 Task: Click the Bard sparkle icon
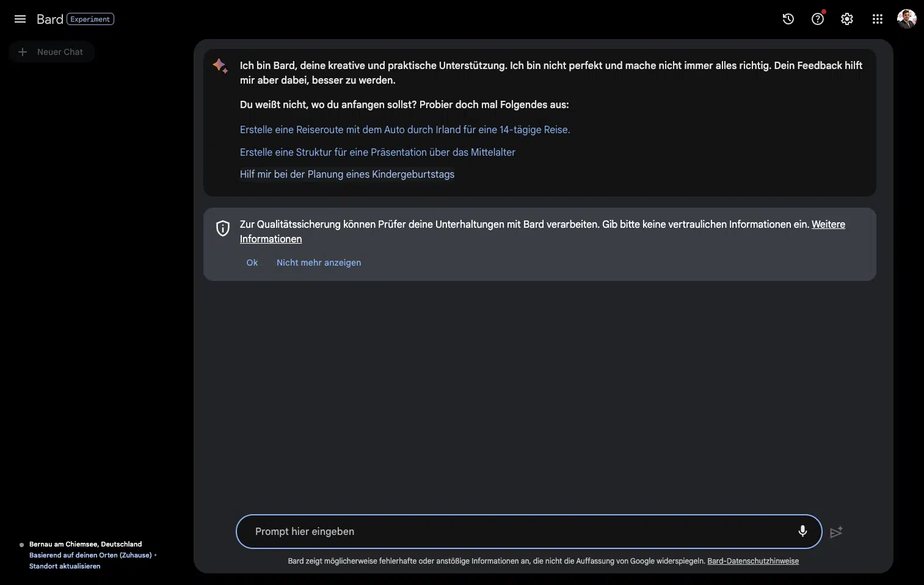tap(220, 66)
